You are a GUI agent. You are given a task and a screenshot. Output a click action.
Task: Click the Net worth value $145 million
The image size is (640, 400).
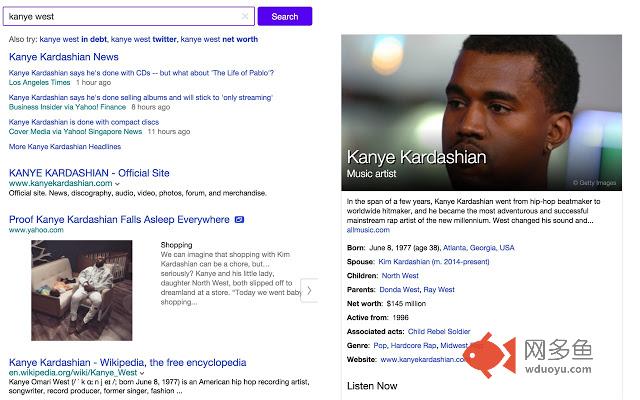click(x=406, y=304)
